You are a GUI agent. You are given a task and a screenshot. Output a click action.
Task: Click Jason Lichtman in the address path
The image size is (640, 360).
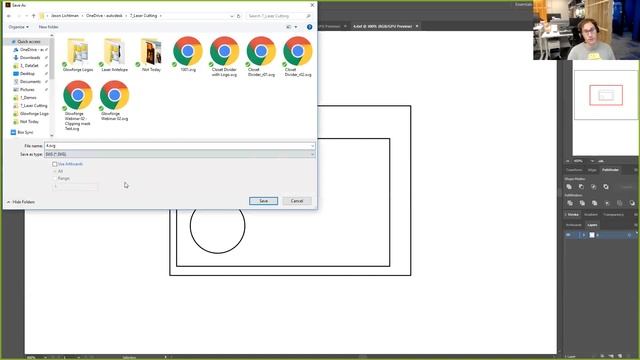click(64, 16)
